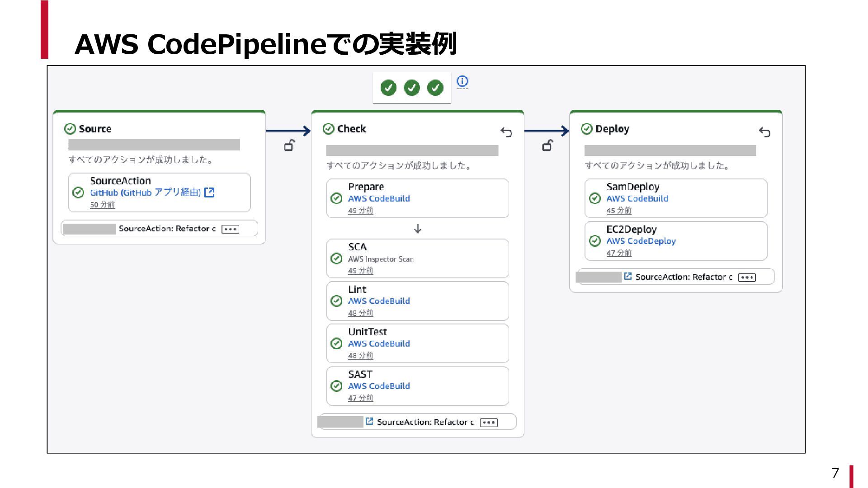Image resolution: width=868 pixels, height=488 pixels.
Task: Click the '45 分前' timestamp under SamDeploy
Action: pos(619,211)
